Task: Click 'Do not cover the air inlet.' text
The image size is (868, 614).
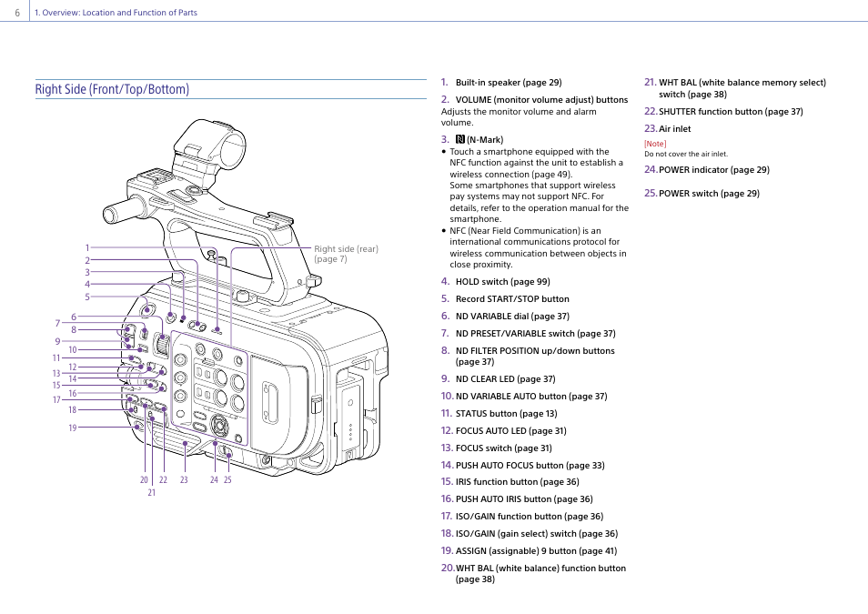Action: (686, 154)
